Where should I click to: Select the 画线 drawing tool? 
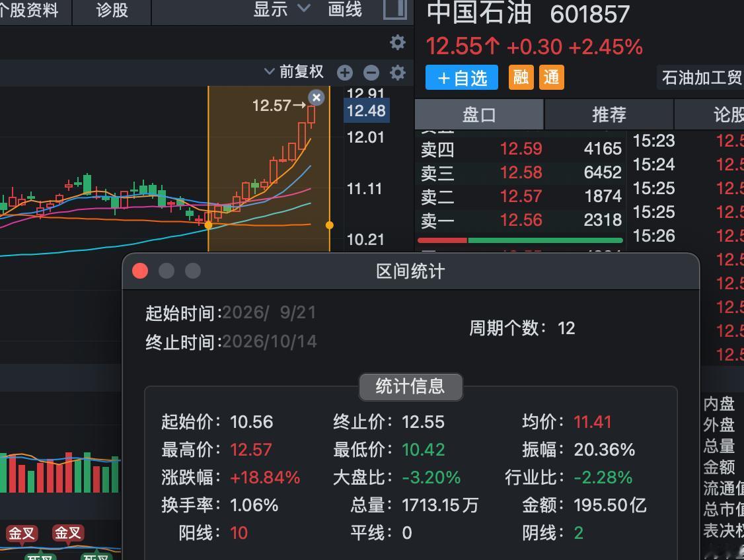click(345, 9)
